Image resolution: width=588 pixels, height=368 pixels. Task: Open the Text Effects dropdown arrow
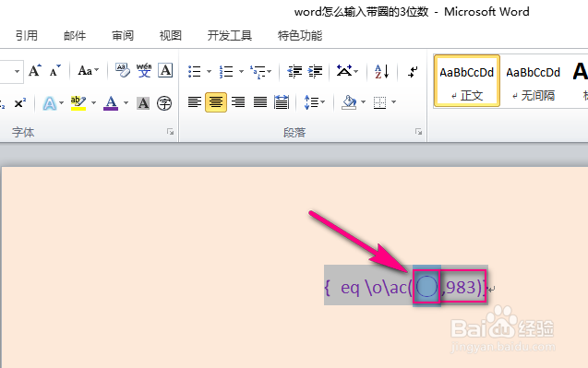(x=62, y=102)
